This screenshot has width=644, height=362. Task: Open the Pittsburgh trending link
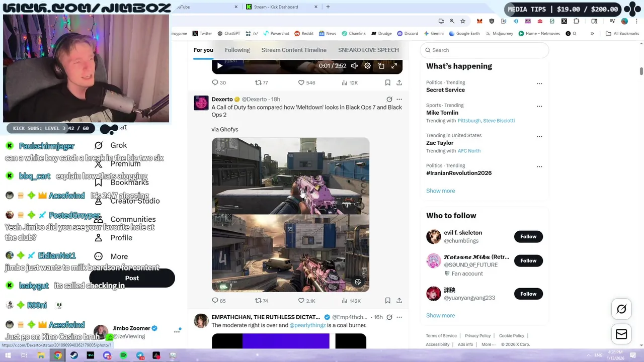coord(469,121)
